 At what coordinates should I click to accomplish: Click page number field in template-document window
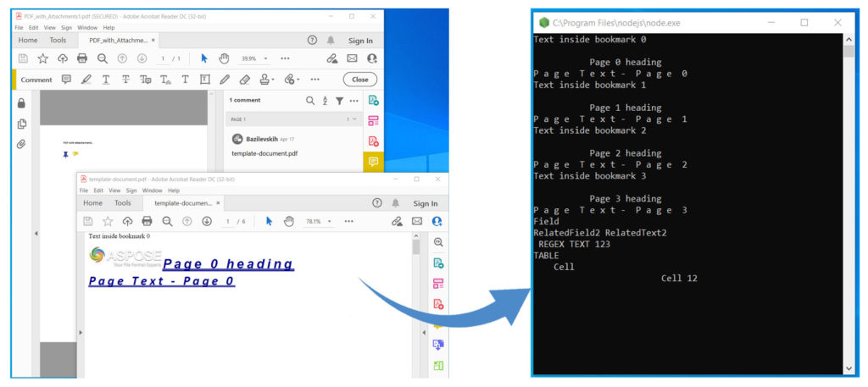[227, 221]
